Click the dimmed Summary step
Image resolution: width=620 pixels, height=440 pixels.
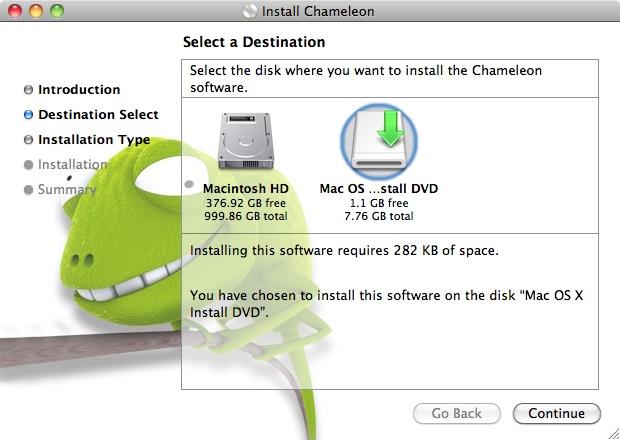point(67,190)
